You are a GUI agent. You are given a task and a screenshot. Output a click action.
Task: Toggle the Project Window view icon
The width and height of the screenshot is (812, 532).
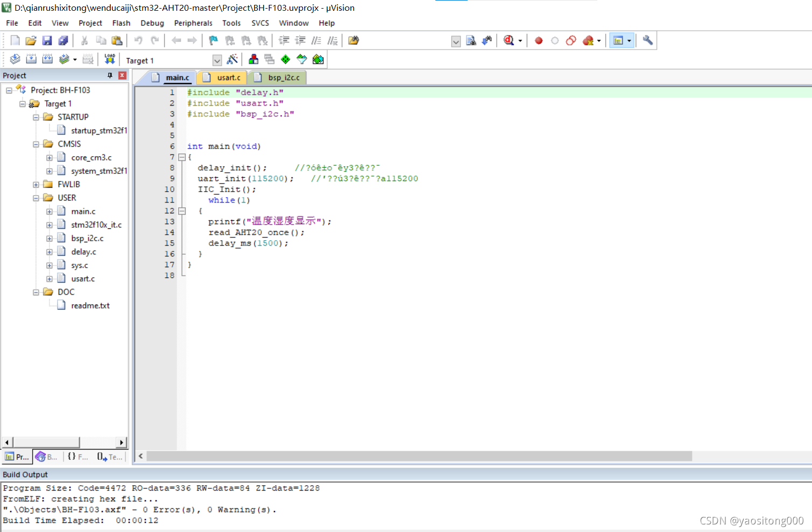(x=618, y=40)
